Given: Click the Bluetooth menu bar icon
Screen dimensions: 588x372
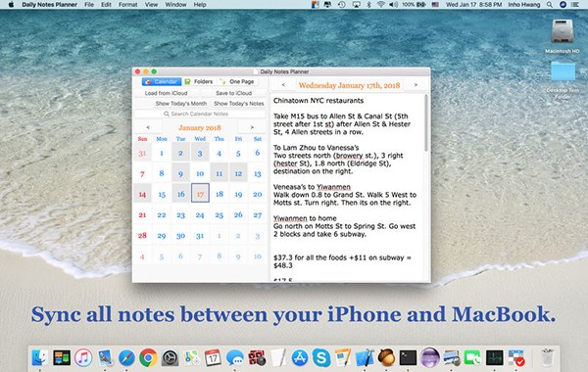Looking at the screenshot, I should pyautogui.click(x=368, y=5).
